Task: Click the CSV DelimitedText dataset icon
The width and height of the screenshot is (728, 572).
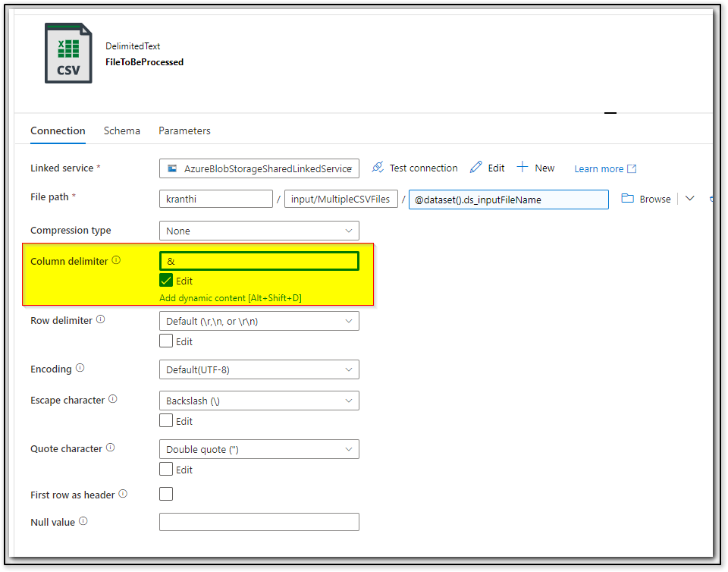Action: click(x=68, y=52)
